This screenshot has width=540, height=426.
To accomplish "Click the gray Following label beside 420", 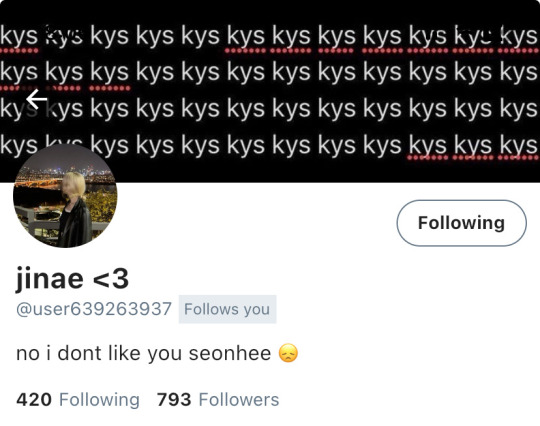I will coord(100,400).
